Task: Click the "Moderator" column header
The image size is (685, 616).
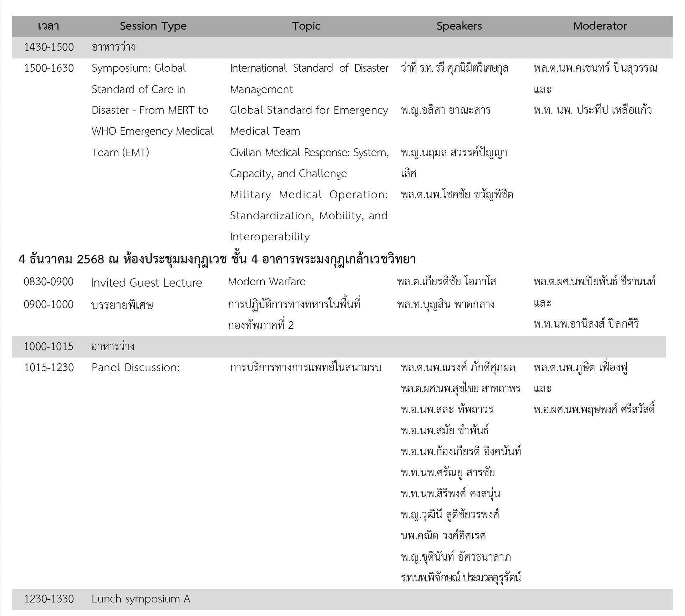Action: [600, 26]
